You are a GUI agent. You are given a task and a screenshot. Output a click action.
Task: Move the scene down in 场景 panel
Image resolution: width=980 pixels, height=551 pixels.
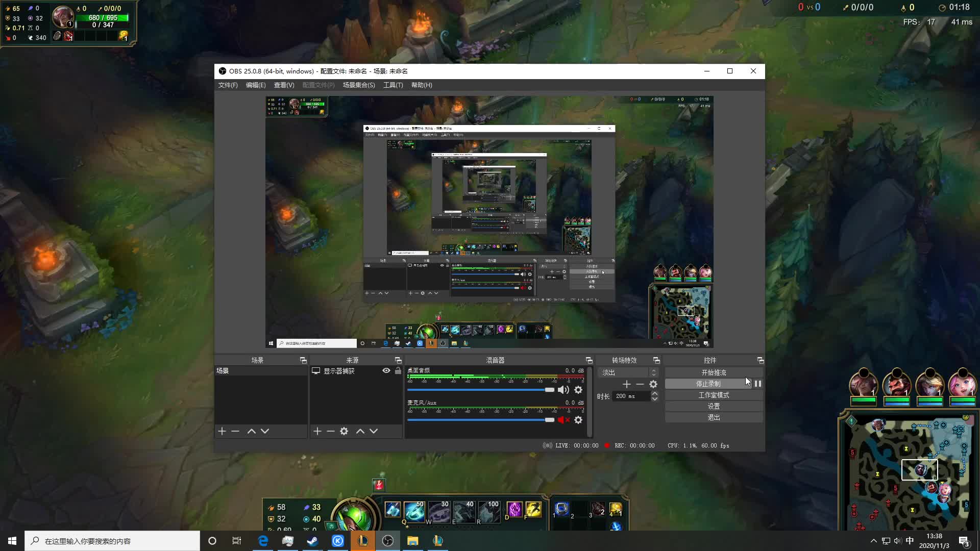pos(265,431)
